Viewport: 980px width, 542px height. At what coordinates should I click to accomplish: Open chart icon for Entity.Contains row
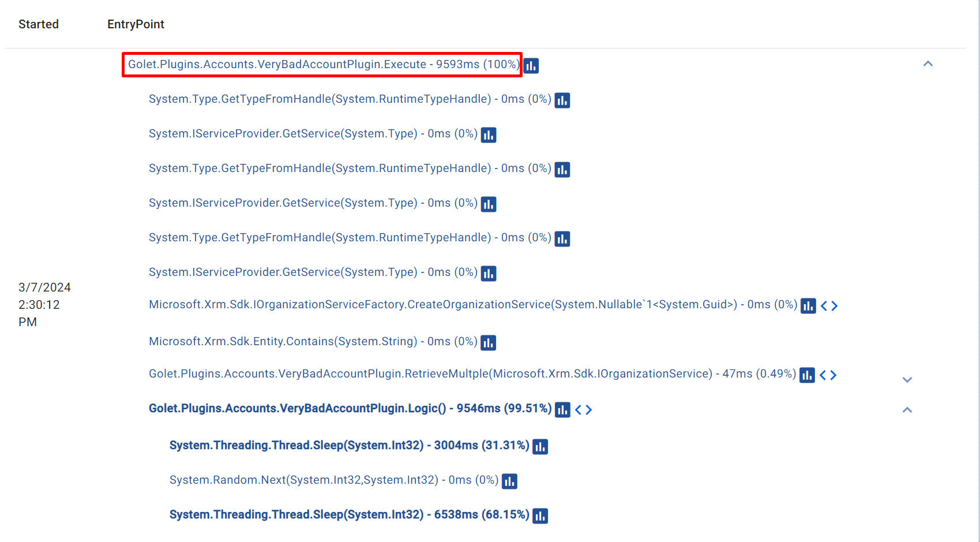[489, 343]
